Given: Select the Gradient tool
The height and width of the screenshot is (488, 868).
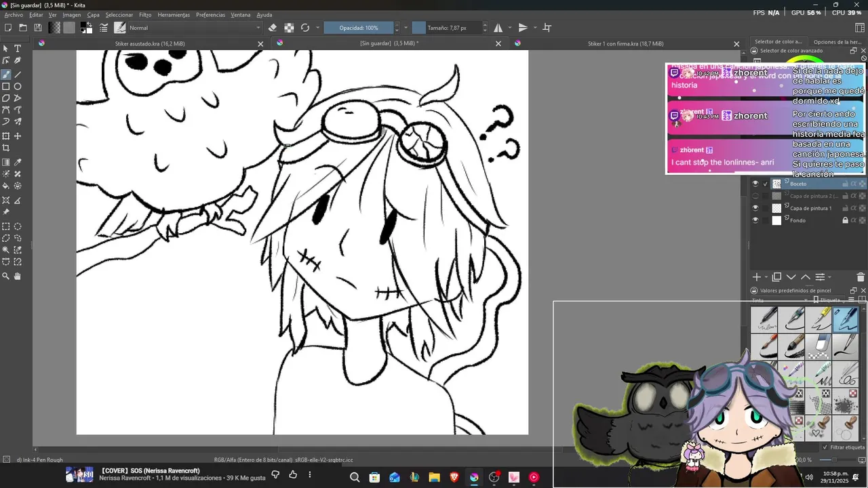Looking at the screenshot, I should [6, 163].
